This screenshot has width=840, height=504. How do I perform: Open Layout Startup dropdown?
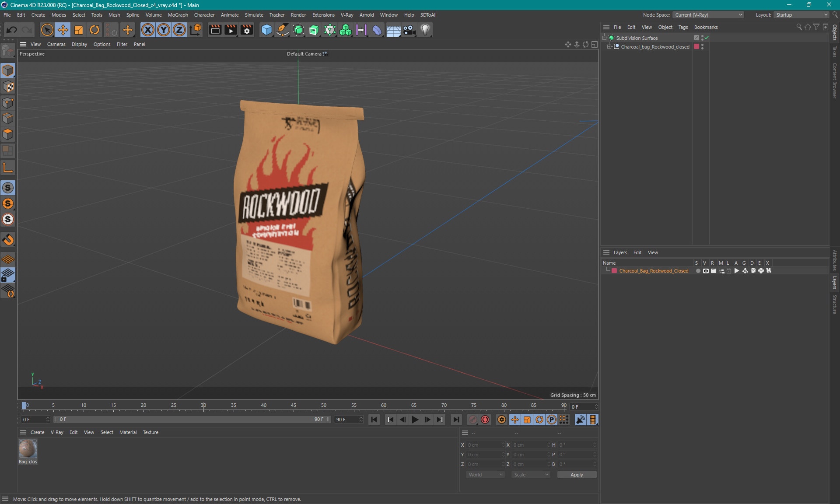[802, 15]
